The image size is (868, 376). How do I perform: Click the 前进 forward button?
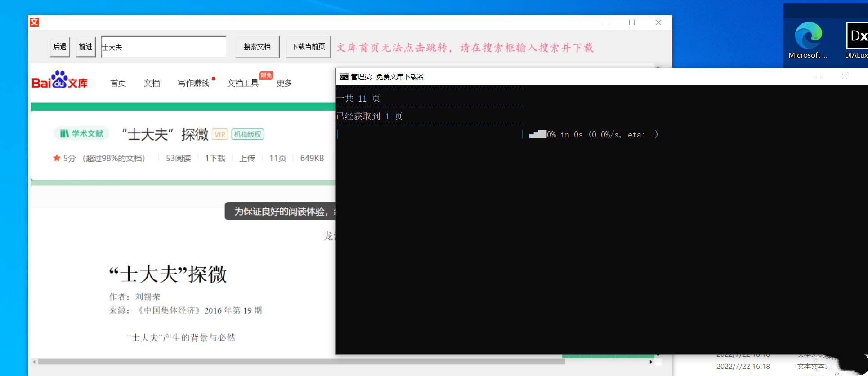coord(85,47)
